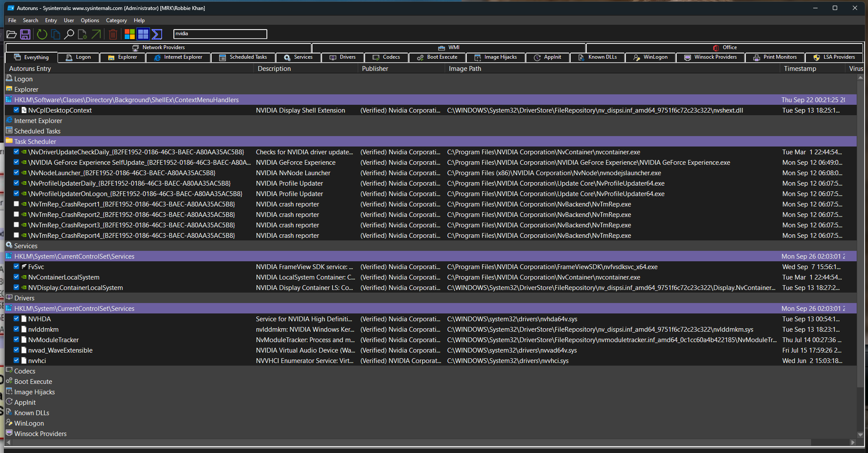Select the Winsock Providers category row
868x453 pixels.
pyautogui.click(x=431, y=434)
